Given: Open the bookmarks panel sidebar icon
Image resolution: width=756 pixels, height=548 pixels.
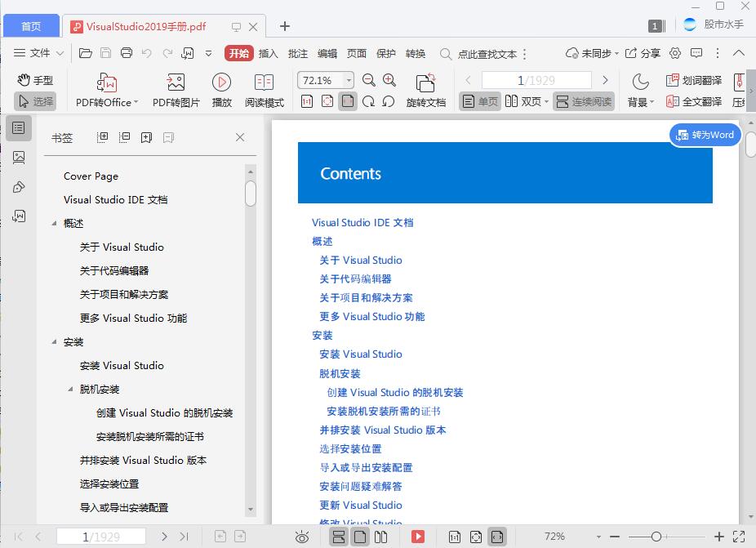Looking at the screenshot, I should tap(19, 128).
